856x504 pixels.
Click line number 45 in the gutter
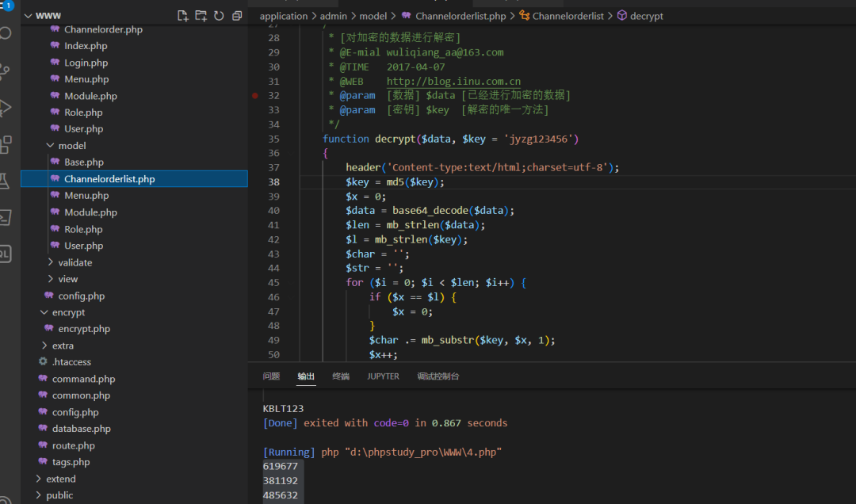273,282
